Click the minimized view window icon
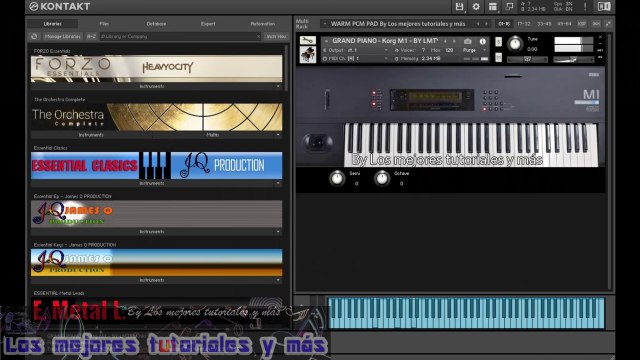The image size is (640, 360). click(509, 7)
